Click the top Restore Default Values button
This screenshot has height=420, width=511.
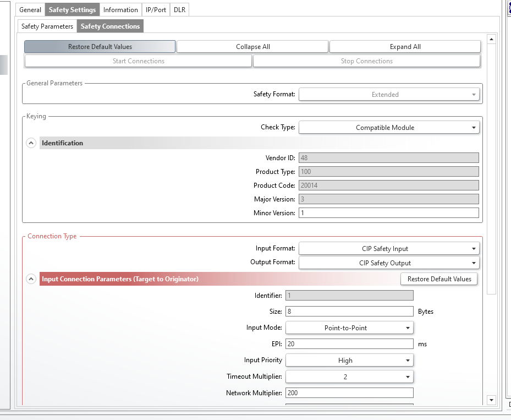(x=100, y=47)
